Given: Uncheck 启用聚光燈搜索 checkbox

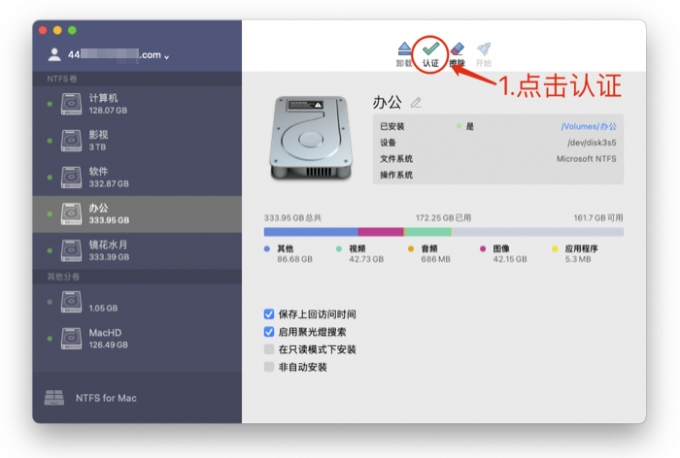Looking at the screenshot, I should point(269,332).
